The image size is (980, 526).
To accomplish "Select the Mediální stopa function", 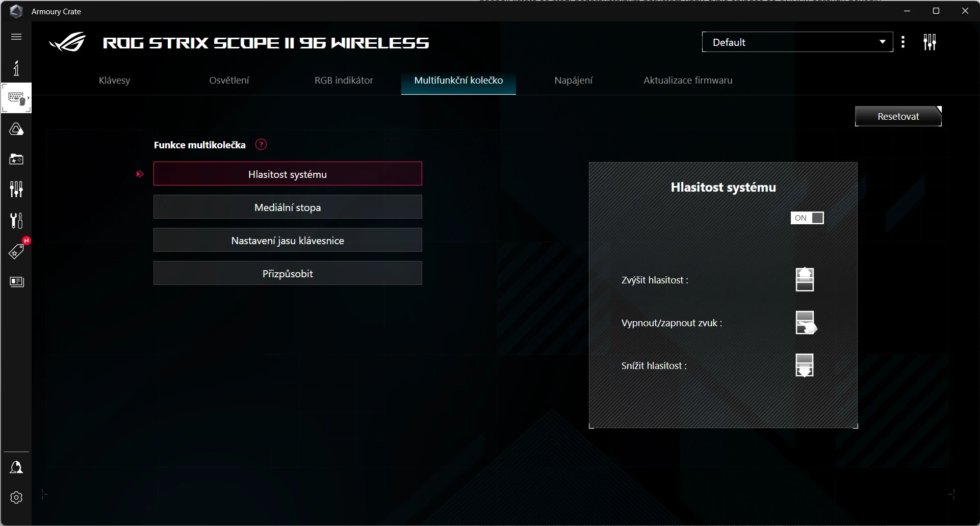I will click(288, 207).
